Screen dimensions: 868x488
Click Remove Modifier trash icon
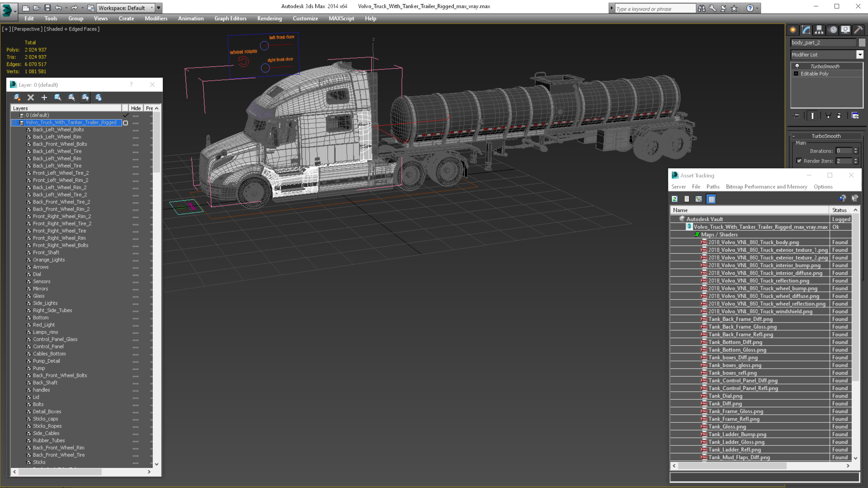tap(839, 115)
